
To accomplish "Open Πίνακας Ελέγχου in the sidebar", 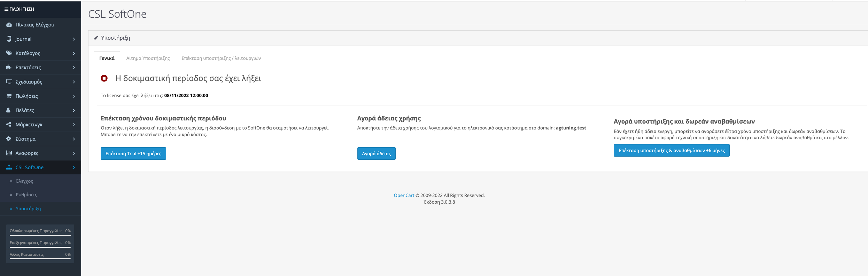I will coord(40,25).
